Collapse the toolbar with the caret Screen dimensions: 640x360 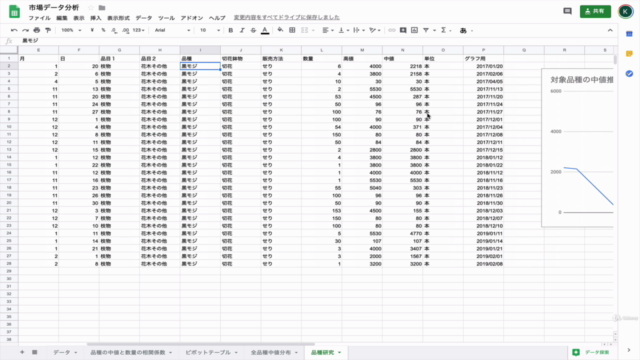[610, 30]
